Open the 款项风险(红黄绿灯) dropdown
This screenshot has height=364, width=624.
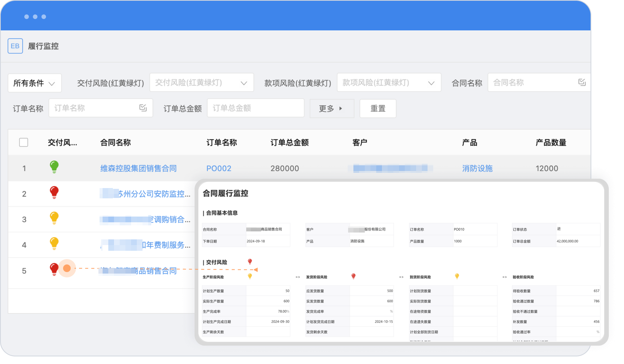(389, 82)
